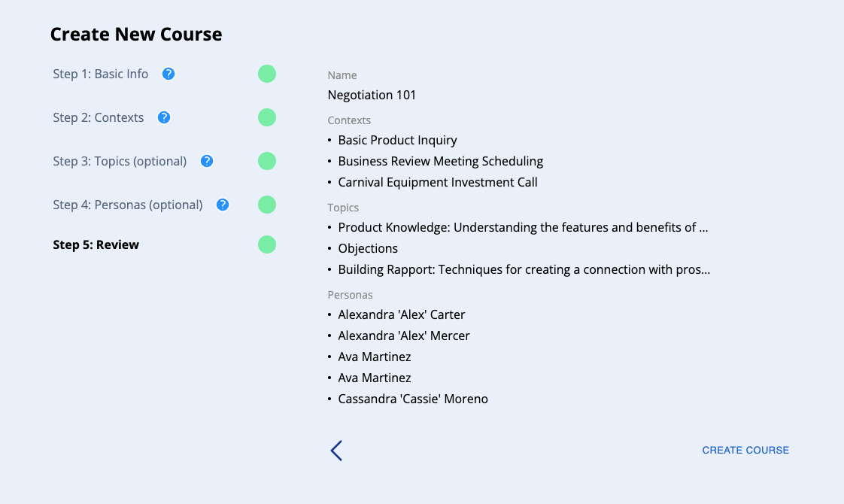This screenshot has width=844, height=504.
Task: Show help for Step 4: Personas
Action: point(223,205)
